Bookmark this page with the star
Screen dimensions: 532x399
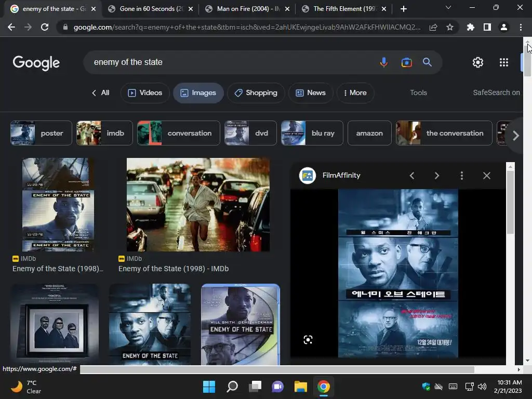click(x=450, y=27)
